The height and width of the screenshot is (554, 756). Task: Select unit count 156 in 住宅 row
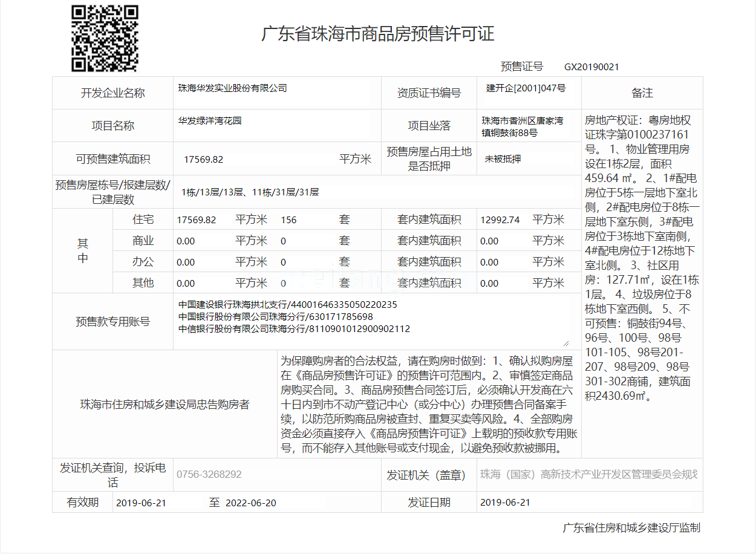pos(289,220)
